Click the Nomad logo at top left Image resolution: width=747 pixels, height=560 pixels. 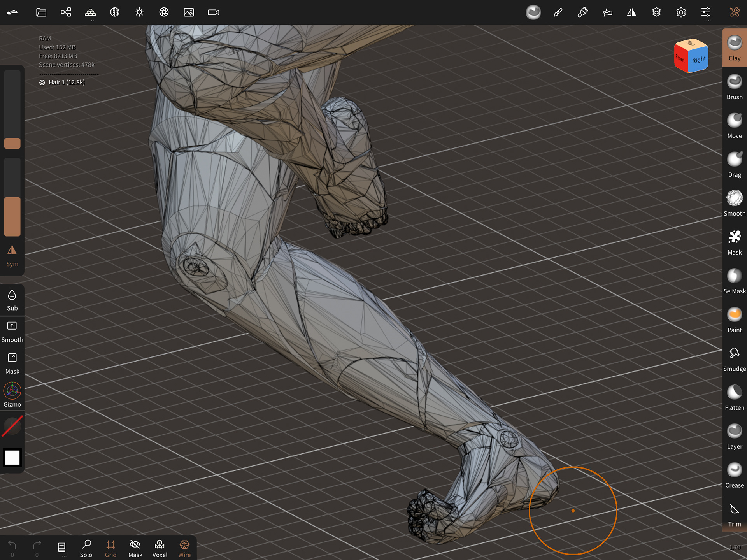coord(12,12)
